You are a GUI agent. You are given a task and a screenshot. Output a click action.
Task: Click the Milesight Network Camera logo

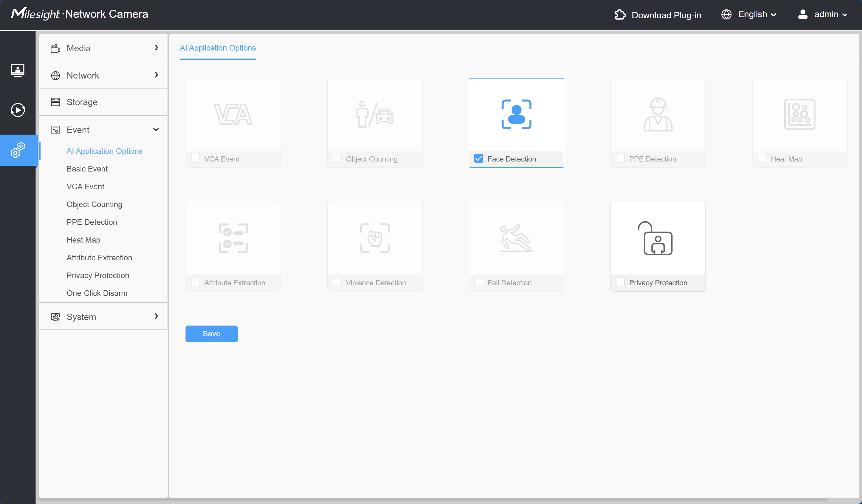(80, 14)
